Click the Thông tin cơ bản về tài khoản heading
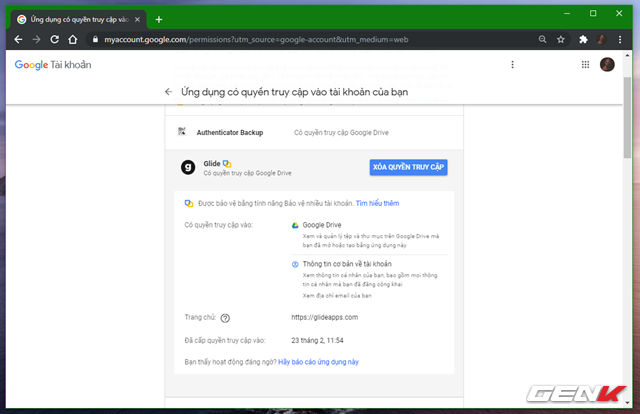Screen dimensions: 640x414 [347, 264]
